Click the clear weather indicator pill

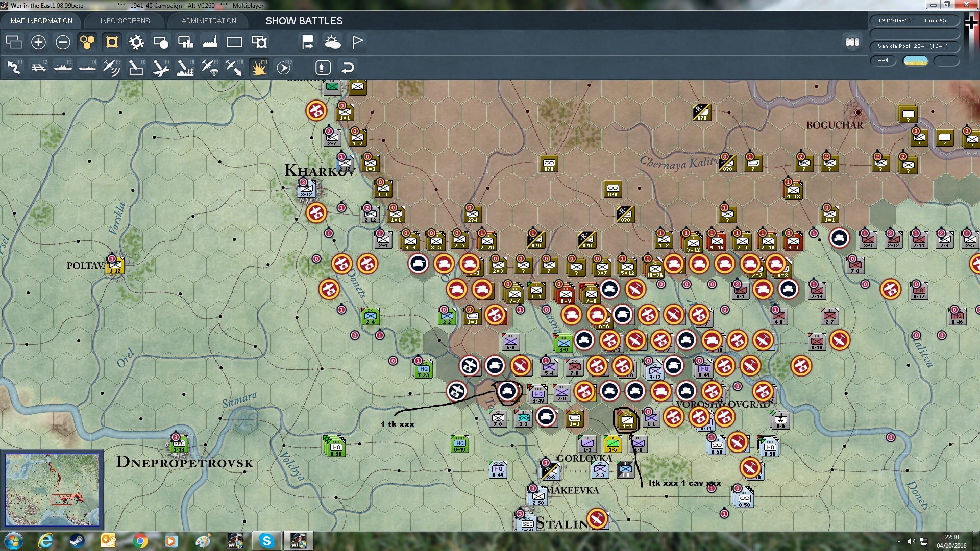pos(916,61)
